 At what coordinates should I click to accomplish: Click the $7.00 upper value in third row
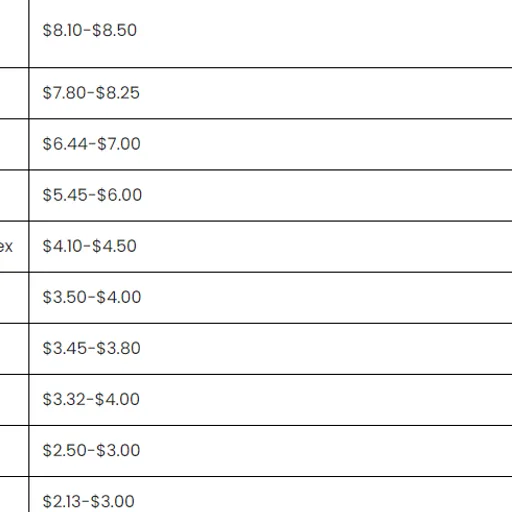(x=119, y=144)
